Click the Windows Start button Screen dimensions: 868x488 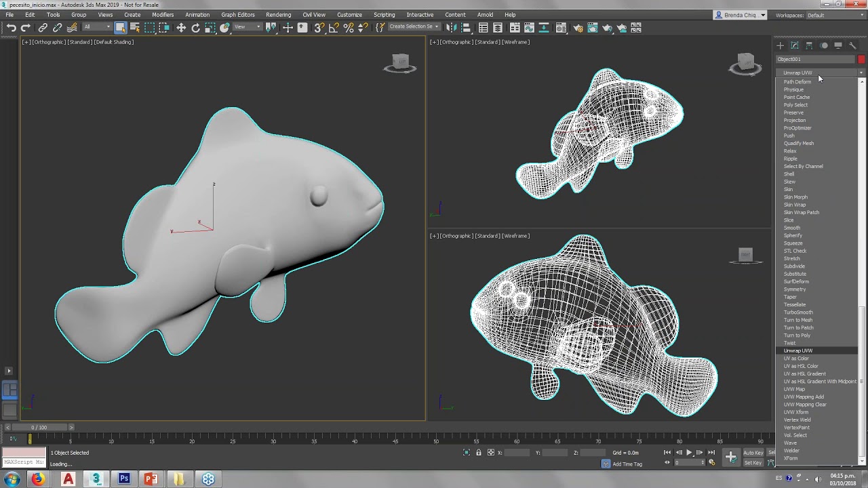click(12, 479)
